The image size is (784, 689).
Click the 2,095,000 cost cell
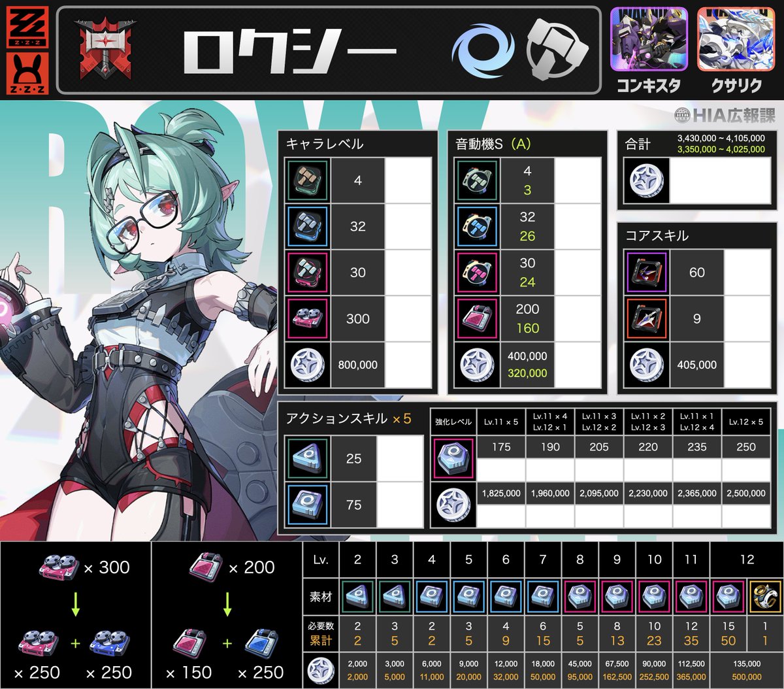click(599, 493)
